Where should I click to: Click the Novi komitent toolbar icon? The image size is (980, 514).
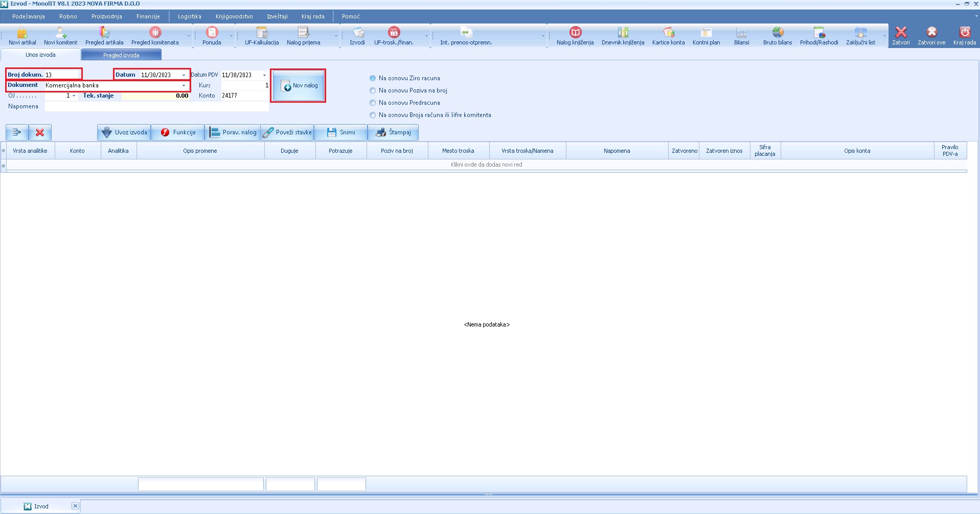[60, 36]
